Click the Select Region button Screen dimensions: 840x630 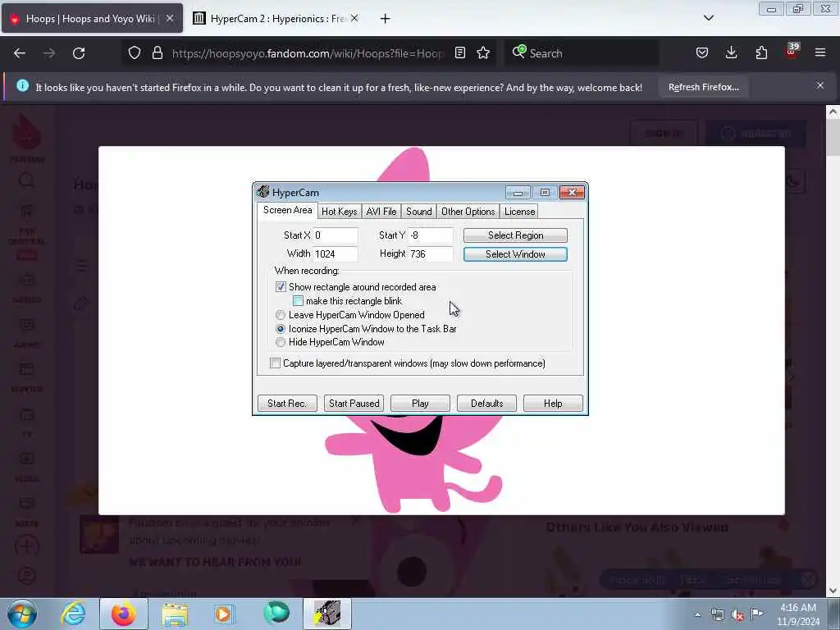click(515, 235)
